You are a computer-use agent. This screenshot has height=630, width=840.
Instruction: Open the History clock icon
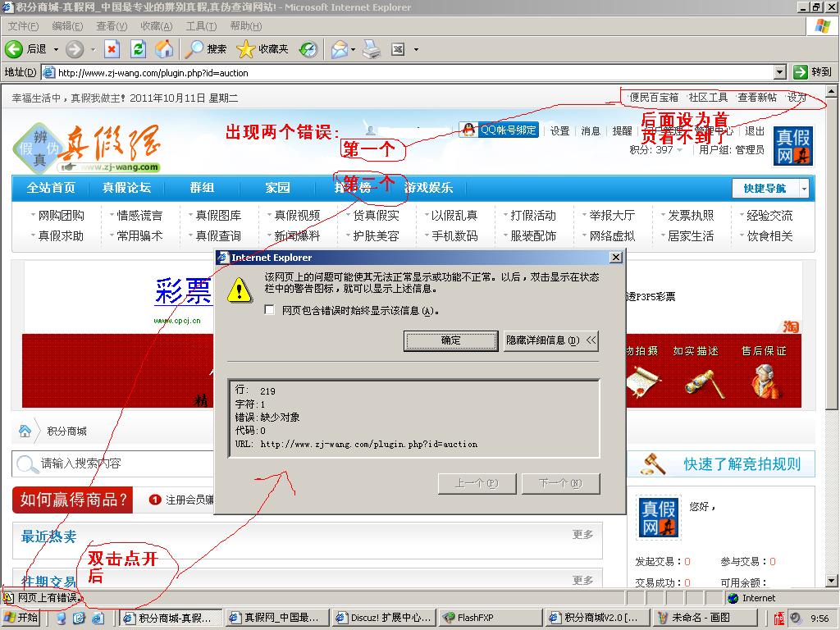pos(308,49)
